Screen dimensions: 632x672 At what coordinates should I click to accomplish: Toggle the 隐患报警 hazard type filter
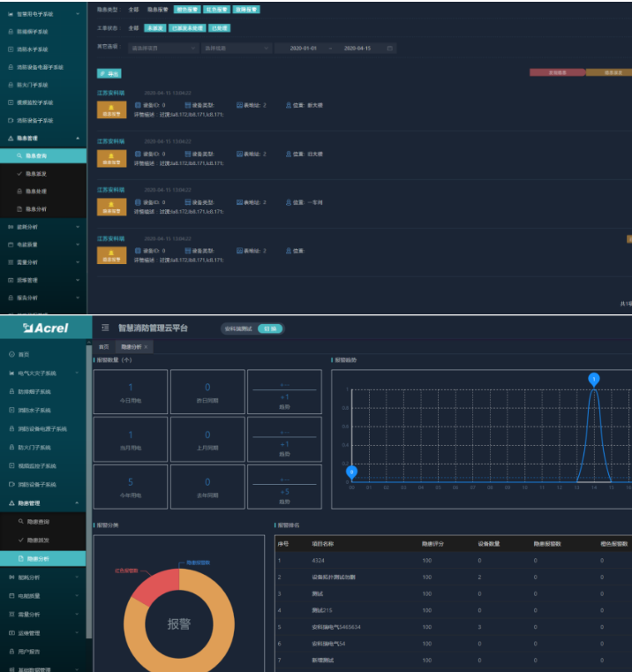point(158,10)
